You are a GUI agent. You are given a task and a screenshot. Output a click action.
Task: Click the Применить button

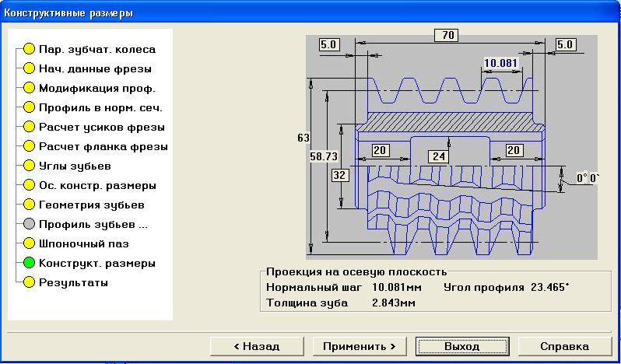360,347
